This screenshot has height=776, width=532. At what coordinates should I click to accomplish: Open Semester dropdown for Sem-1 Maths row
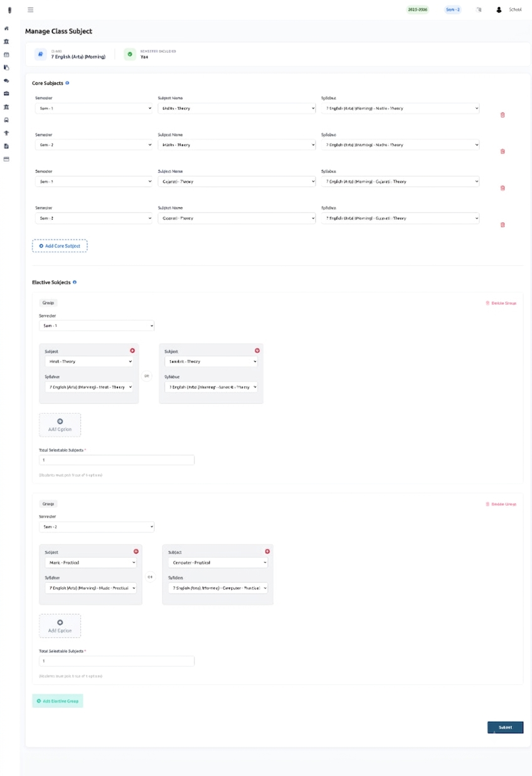pyautogui.click(x=93, y=109)
